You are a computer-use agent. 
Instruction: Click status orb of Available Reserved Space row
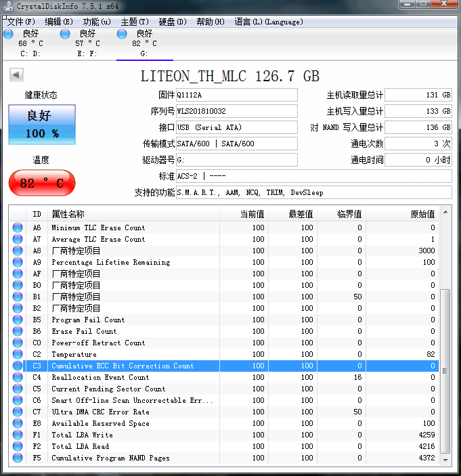[18, 423]
